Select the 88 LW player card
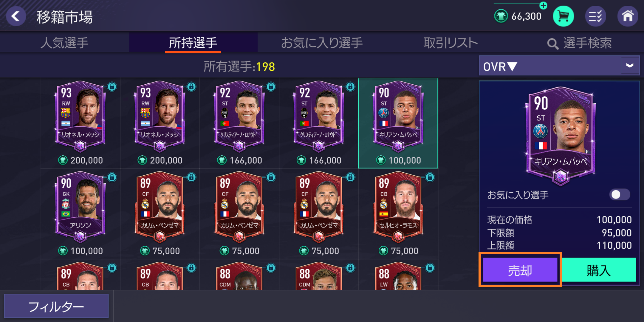Image resolution: width=644 pixels, height=322 pixels. click(x=398, y=275)
